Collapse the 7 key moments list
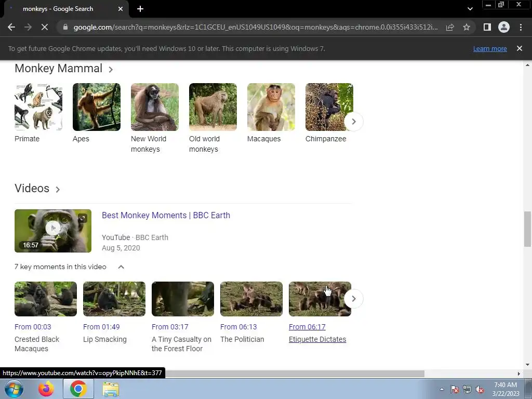The image size is (532, 399). coord(121,267)
